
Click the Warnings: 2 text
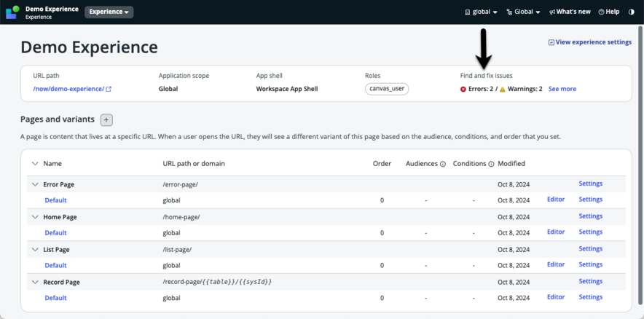pyautogui.click(x=525, y=89)
